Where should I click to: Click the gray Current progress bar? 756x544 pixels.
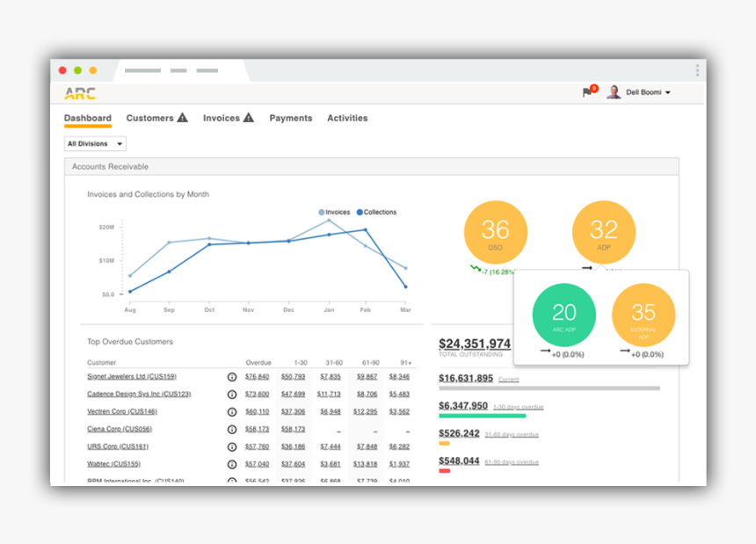549,388
